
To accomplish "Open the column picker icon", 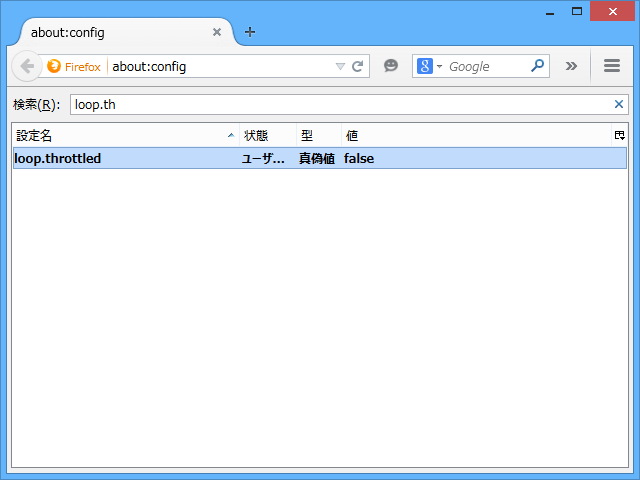I will 620,136.
